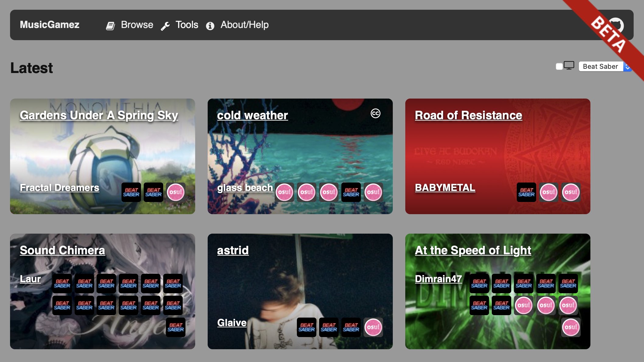The image size is (644, 362).
Task: Open cold weather song link
Action: tap(252, 115)
